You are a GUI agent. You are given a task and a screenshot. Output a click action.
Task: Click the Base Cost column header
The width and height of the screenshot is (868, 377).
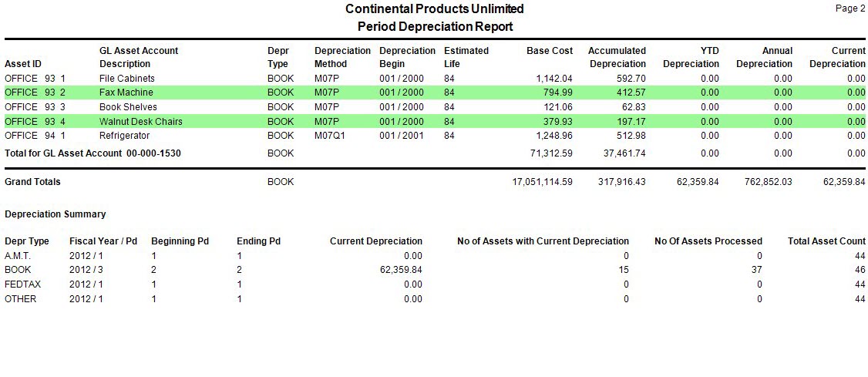click(x=550, y=51)
